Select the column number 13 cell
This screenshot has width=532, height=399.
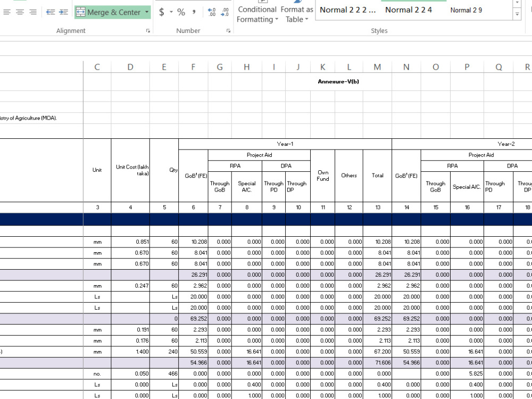click(377, 207)
